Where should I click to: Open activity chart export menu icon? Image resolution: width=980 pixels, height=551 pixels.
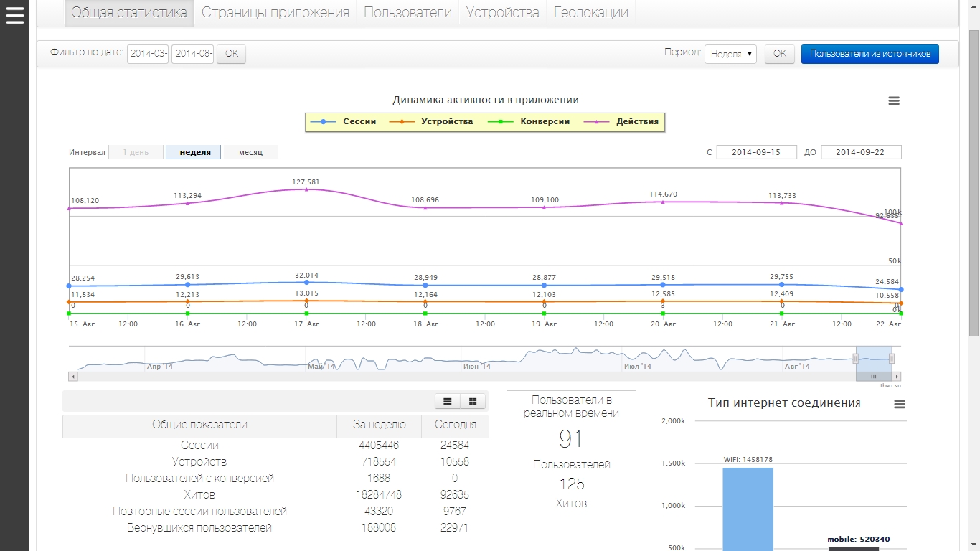pos(894,101)
